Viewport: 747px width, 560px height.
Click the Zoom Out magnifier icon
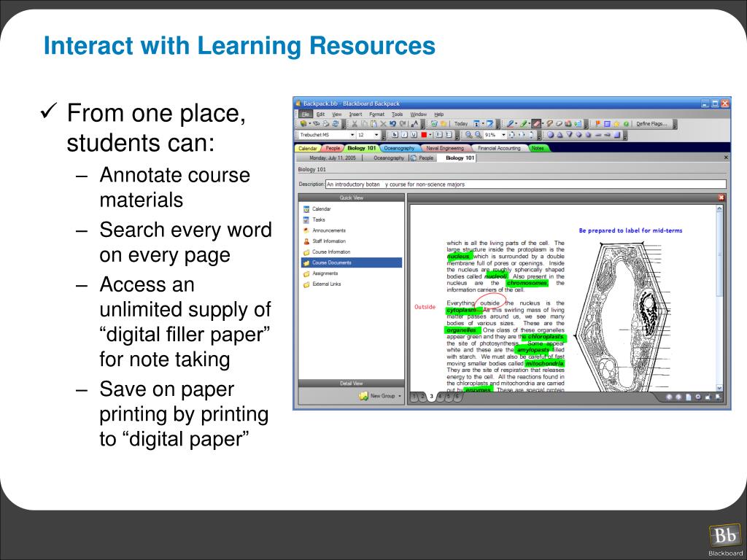[x=479, y=135]
